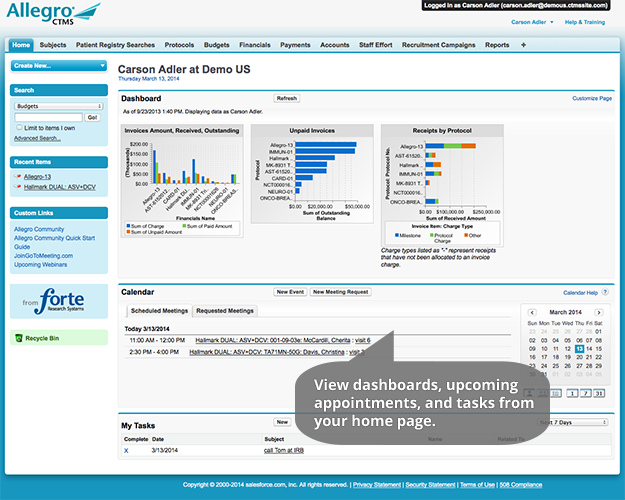
Task: Click the icon beside Allegro-13 recent item
Action: tap(17, 176)
